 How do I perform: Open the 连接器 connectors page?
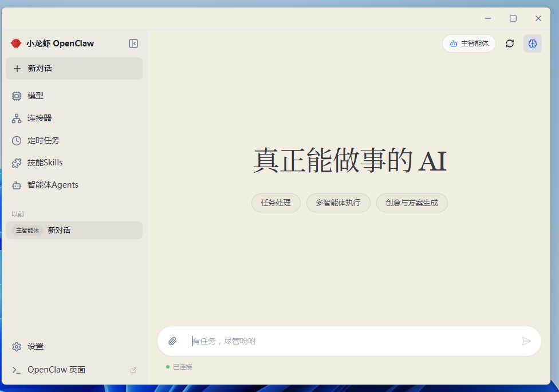coord(40,118)
